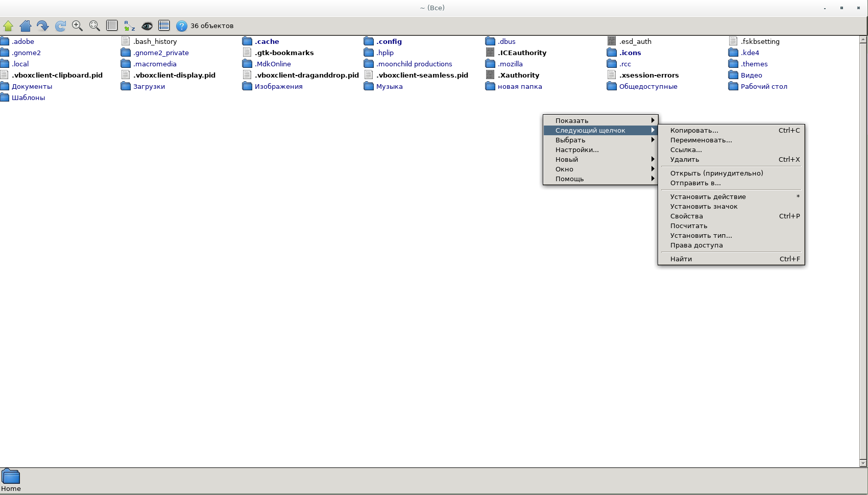Select Установить действие menu item
This screenshot has height=495, width=868.
click(x=731, y=197)
